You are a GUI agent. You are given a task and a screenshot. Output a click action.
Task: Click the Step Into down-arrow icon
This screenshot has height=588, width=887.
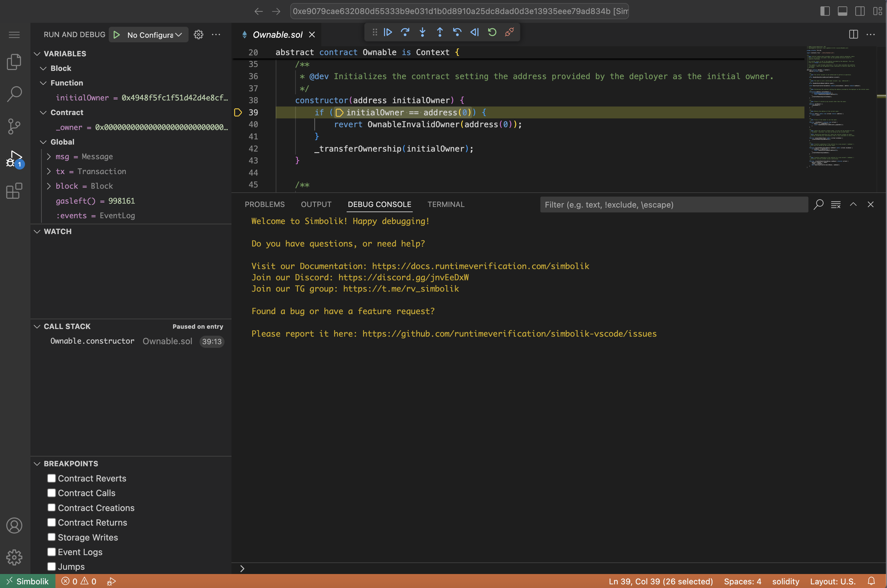click(x=422, y=33)
